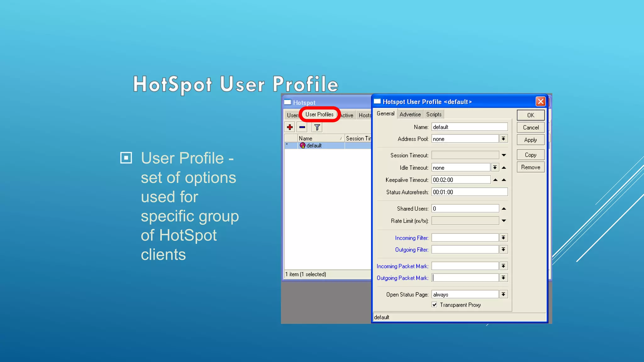Toggle the Transparent Proxy checkbox
Screen dimensions: 644x362
[434, 304]
